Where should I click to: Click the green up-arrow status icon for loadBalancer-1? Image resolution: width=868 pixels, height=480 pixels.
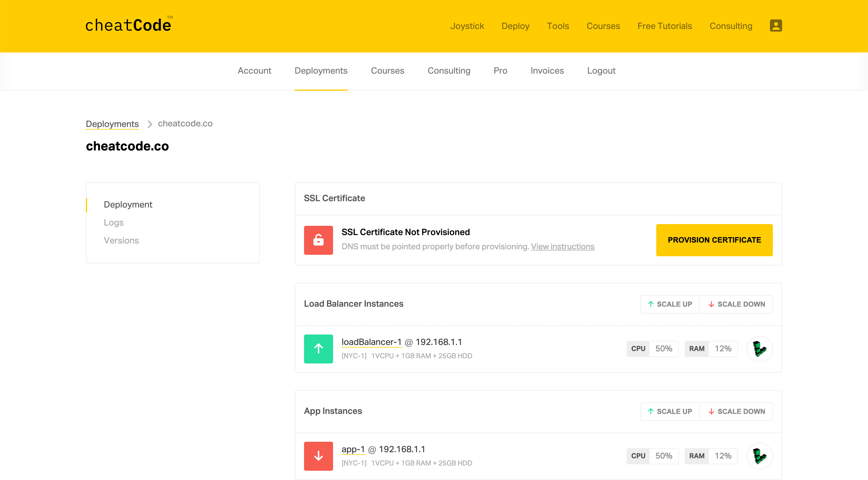click(318, 349)
